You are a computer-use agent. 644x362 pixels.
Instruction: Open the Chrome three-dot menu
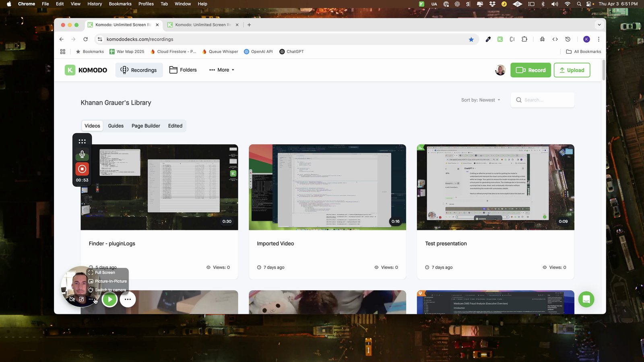click(x=599, y=39)
